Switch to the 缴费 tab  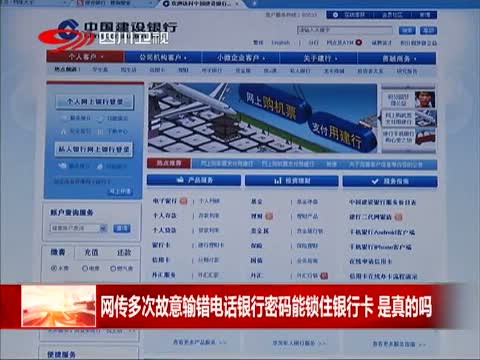tap(58, 252)
